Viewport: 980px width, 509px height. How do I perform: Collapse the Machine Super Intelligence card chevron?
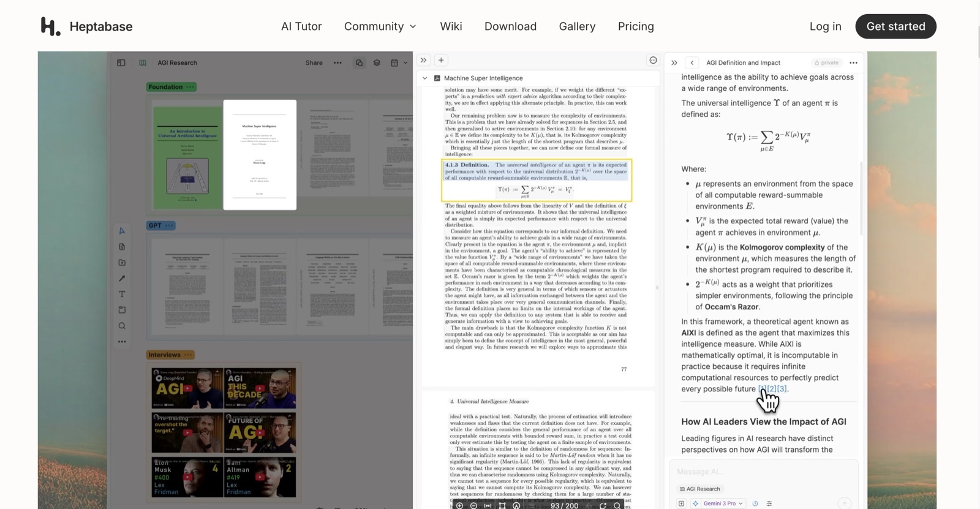point(425,78)
